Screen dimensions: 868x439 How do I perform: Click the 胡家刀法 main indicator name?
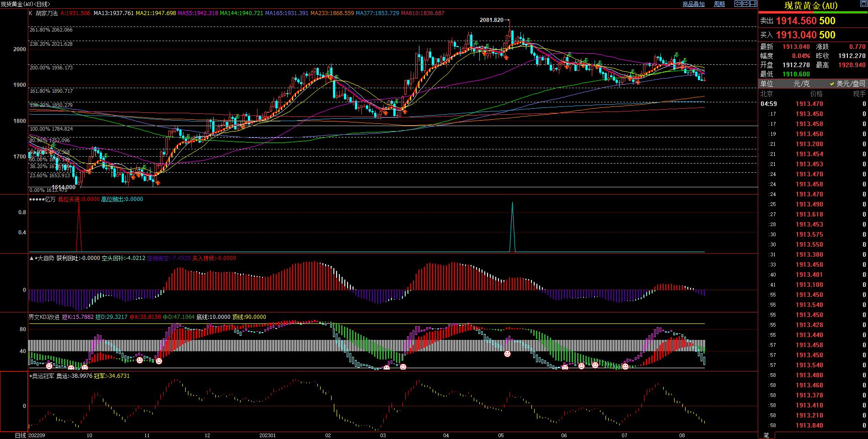[x=47, y=13]
